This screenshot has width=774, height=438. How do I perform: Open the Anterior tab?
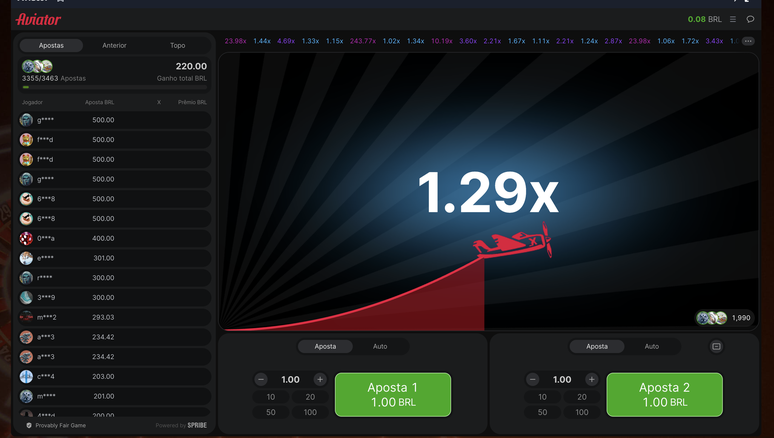[x=114, y=45]
